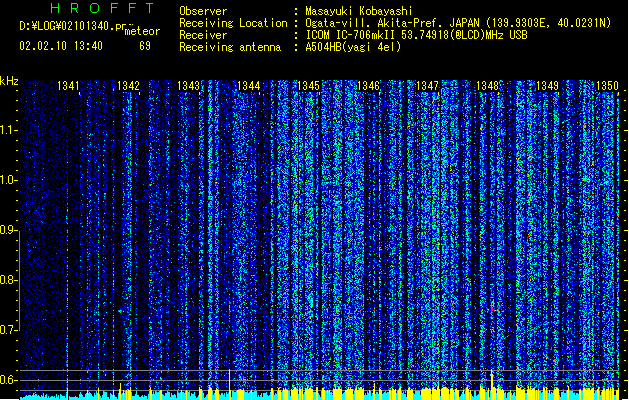Click the 1341 time marker
629x400 pixels.
(x=68, y=86)
